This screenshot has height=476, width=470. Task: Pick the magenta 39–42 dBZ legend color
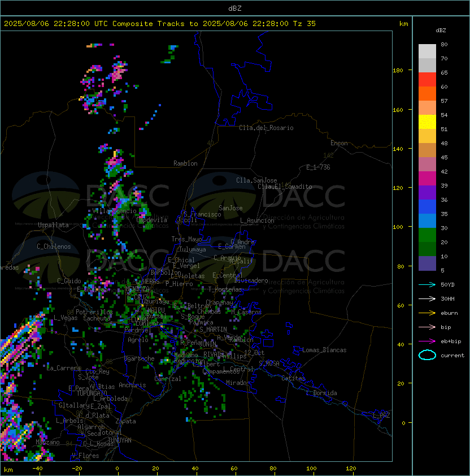click(x=427, y=179)
